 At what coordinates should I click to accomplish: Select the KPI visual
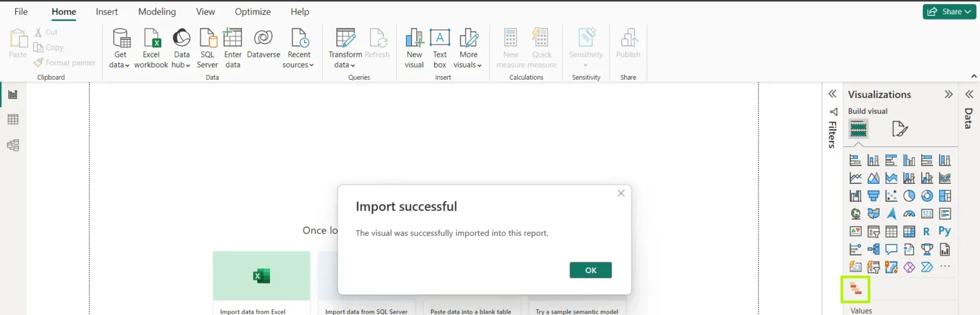coord(856,232)
